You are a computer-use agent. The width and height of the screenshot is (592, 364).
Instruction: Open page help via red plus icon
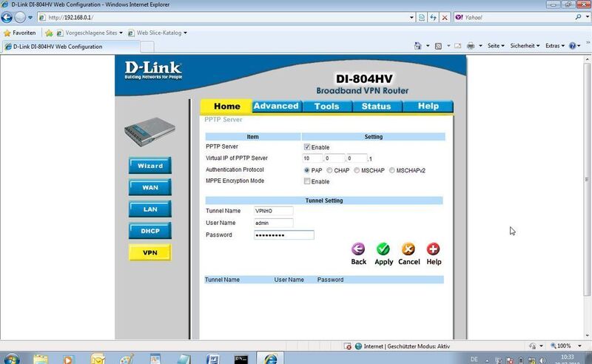(433, 249)
